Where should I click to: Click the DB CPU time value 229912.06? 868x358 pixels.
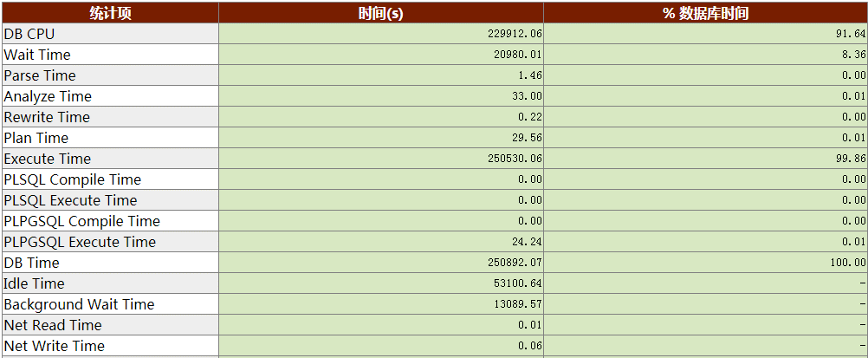pos(515,34)
